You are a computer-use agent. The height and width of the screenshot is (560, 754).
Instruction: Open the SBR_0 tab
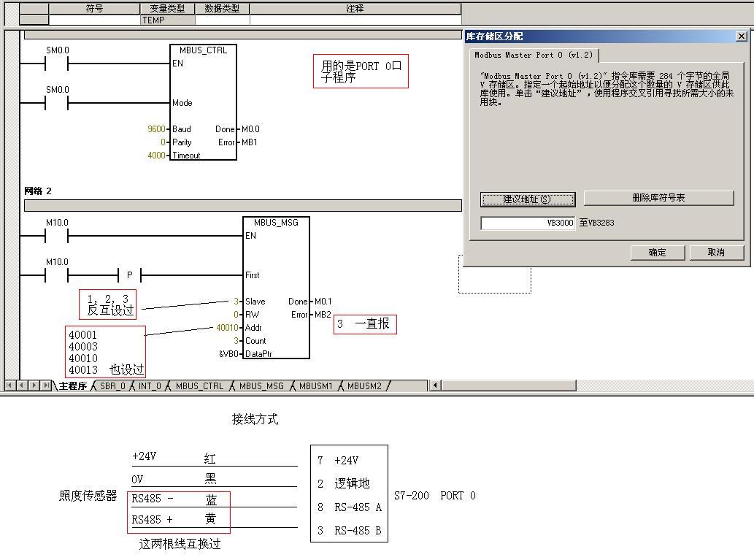112,386
